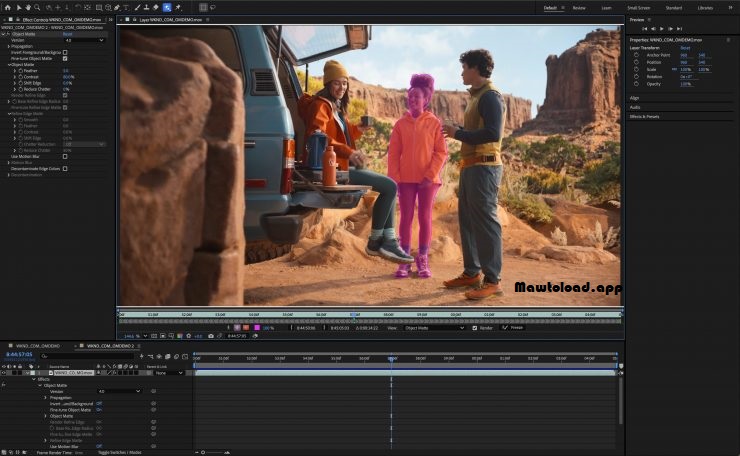
Task: Open the Version dropdown in timeline
Action: click(120, 391)
